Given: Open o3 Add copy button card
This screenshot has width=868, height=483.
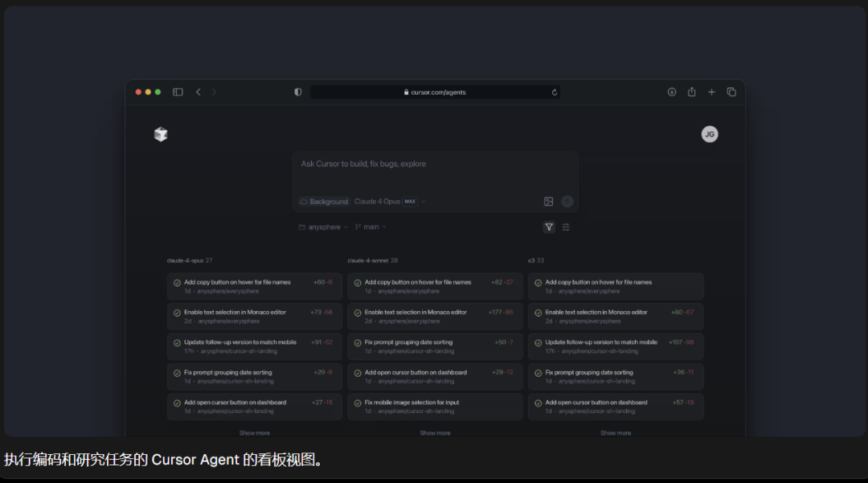Looking at the screenshot, I should click(x=616, y=286).
